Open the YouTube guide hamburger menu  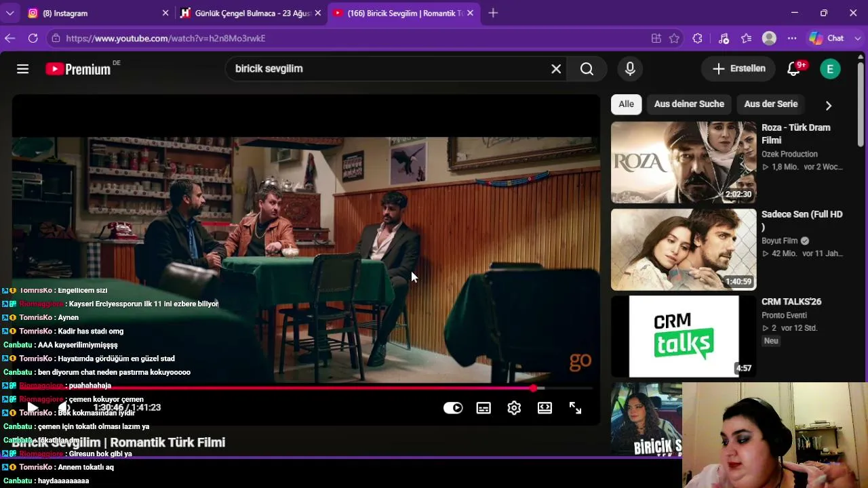[x=22, y=68]
